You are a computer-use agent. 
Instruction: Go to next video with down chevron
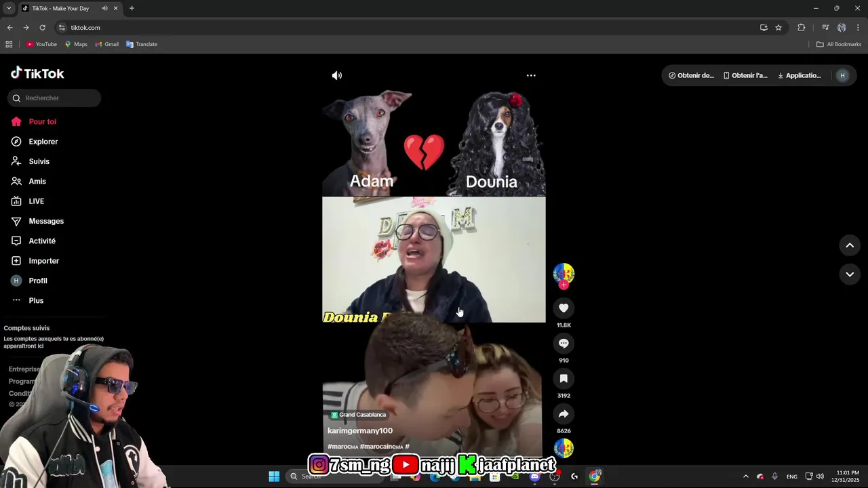pos(850,274)
